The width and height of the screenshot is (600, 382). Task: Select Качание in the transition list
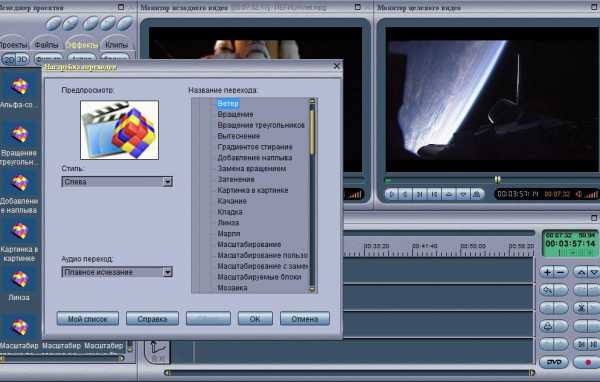(232, 201)
